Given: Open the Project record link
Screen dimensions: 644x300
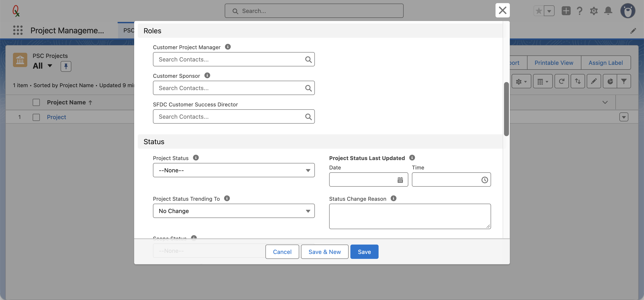Looking at the screenshot, I should click(x=57, y=117).
